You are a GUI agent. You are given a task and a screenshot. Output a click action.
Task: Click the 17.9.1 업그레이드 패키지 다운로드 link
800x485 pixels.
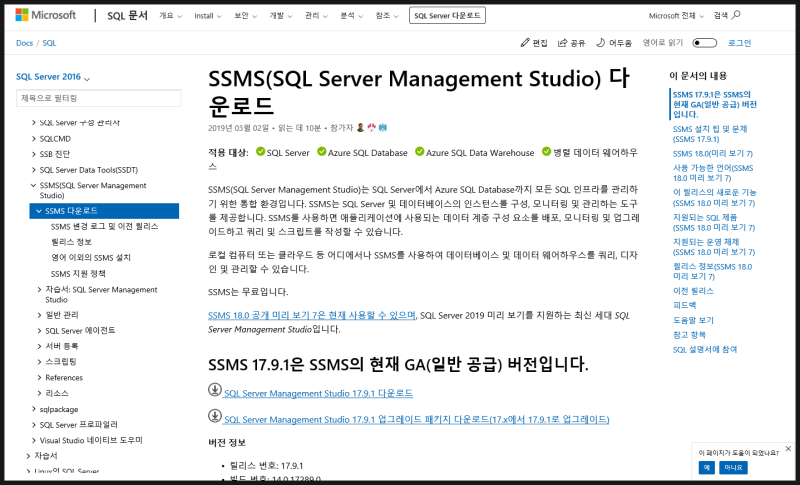click(416, 419)
